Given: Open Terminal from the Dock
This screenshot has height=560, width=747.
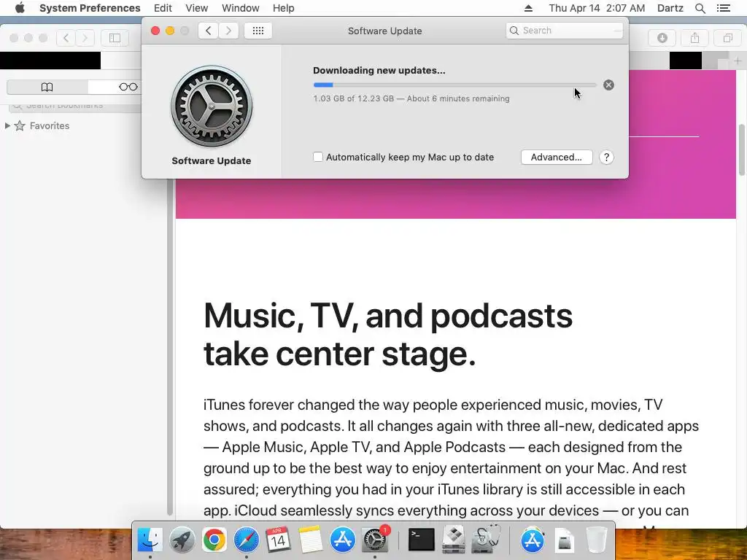Looking at the screenshot, I should (422, 540).
